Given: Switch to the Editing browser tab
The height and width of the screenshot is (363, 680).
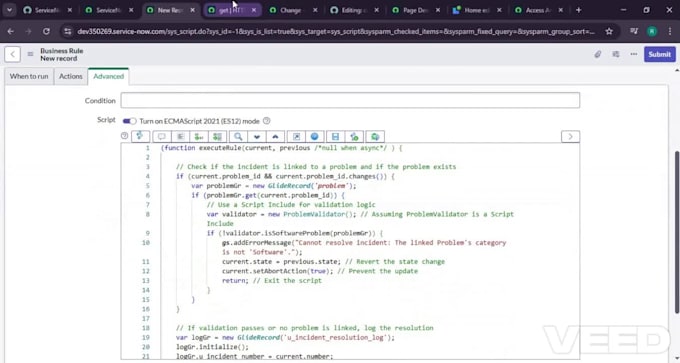Looking at the screenshot, I should point(355,10).
